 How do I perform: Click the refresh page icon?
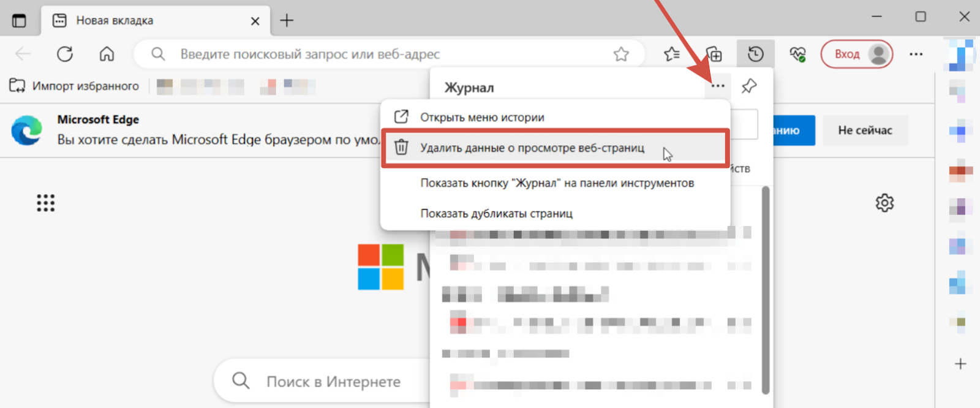coord(65,54)
